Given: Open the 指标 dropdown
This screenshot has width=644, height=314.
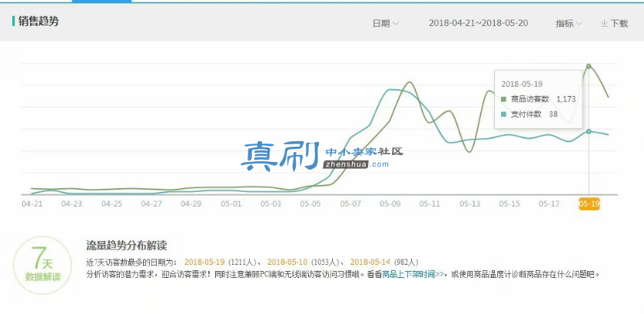Looking at the screenshot, I should tap(569, 23).
